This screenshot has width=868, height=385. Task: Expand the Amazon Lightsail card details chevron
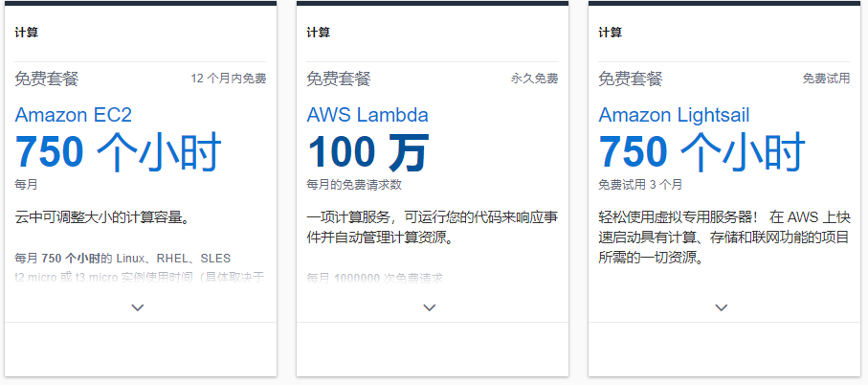click(722, 307)
